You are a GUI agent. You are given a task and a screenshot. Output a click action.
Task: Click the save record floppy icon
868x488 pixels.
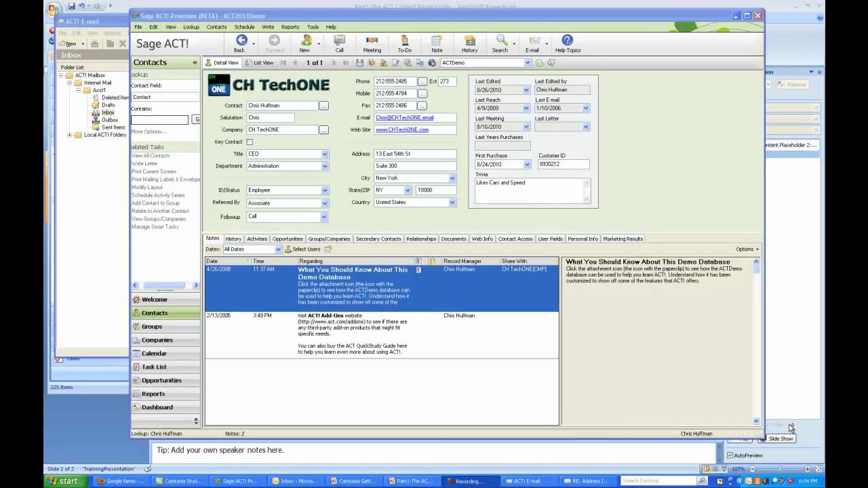click(x=359, y=63)
